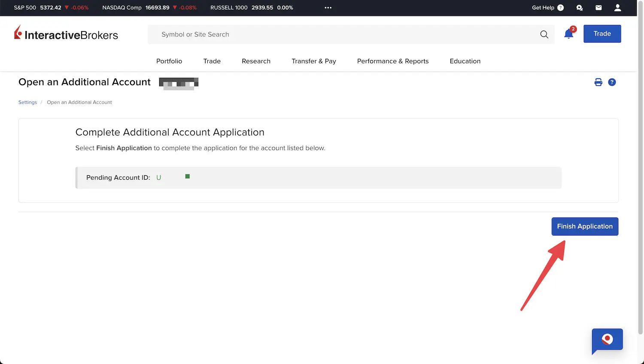Click the Interactive Brokers logo
This screenshot has height=364, width=644.
coord(66,33)
